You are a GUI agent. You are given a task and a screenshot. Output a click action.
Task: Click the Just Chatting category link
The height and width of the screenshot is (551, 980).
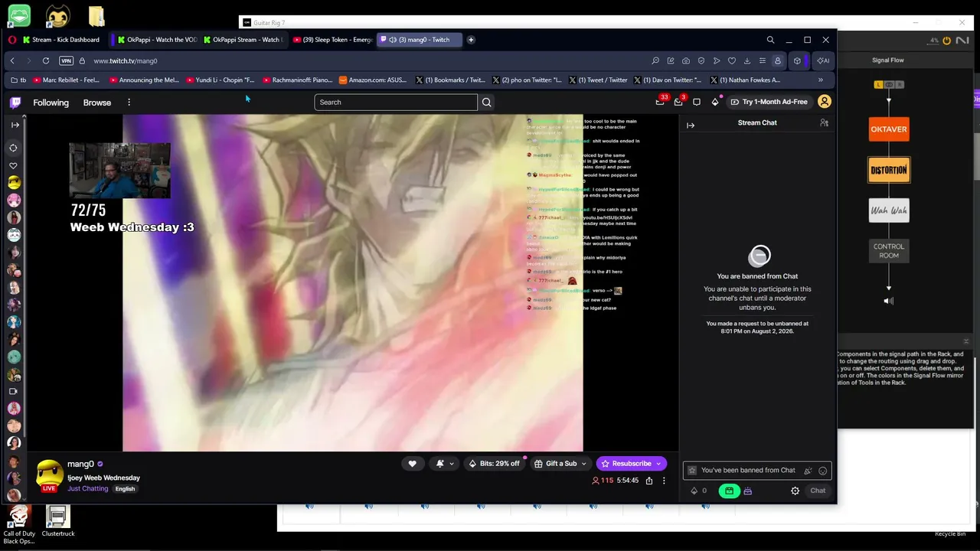88,488
